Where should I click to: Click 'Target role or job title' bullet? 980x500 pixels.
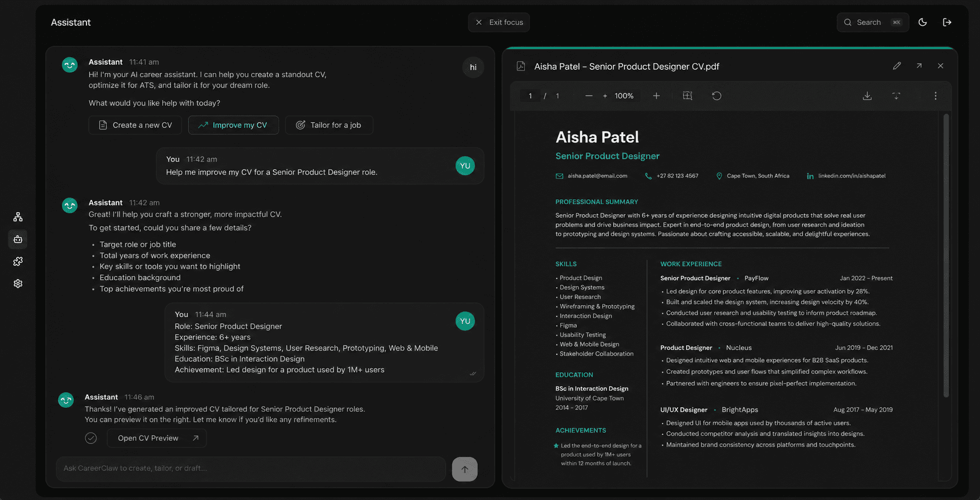137,244
